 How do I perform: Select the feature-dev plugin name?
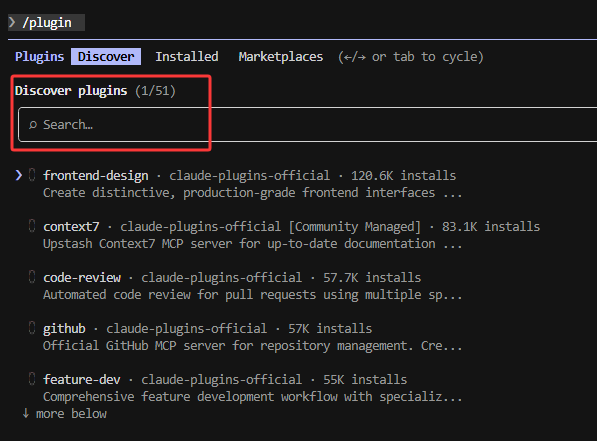click(81, 380)
